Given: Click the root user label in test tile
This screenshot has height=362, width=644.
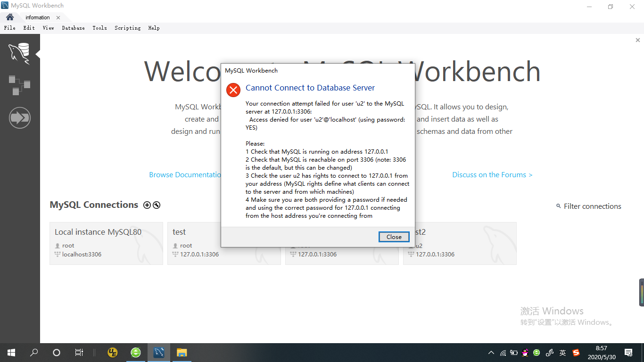Looking at the screenshot, I should pyautogui.click(x=186, y=246).
